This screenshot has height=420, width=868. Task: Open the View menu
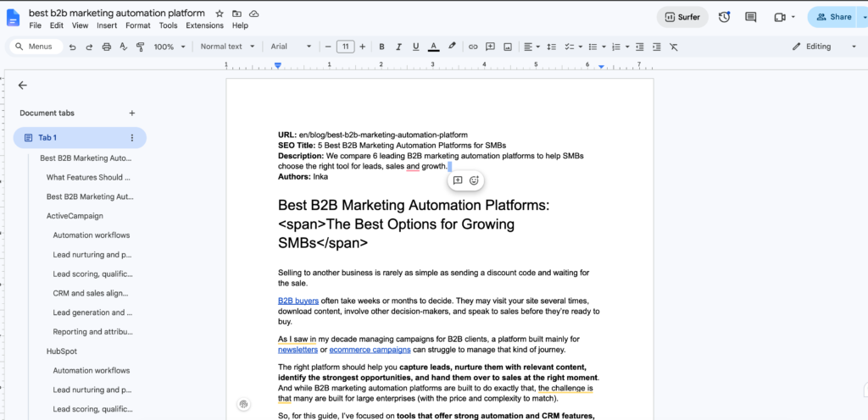coord(81,25)
